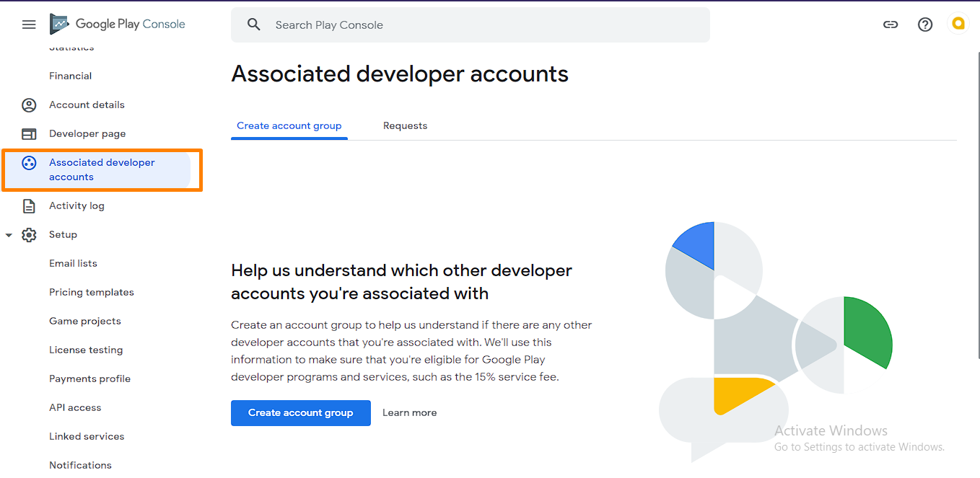
Task: Open the help question mark icon
Action: coord(925,25)
